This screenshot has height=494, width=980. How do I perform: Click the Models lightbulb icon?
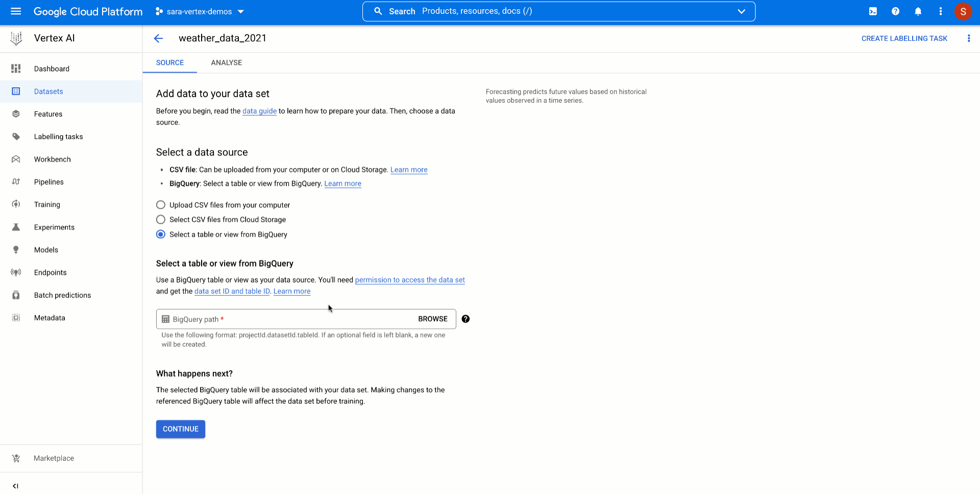[16, 250]
